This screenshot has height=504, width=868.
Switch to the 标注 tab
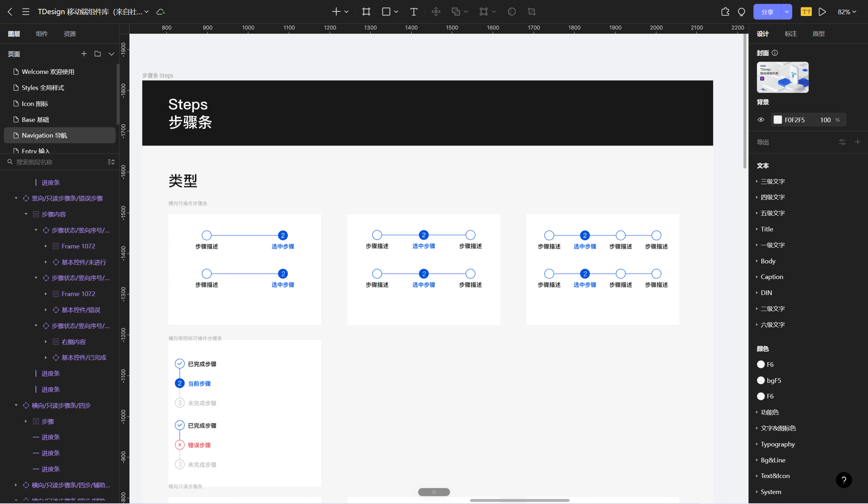coord(790,34)
